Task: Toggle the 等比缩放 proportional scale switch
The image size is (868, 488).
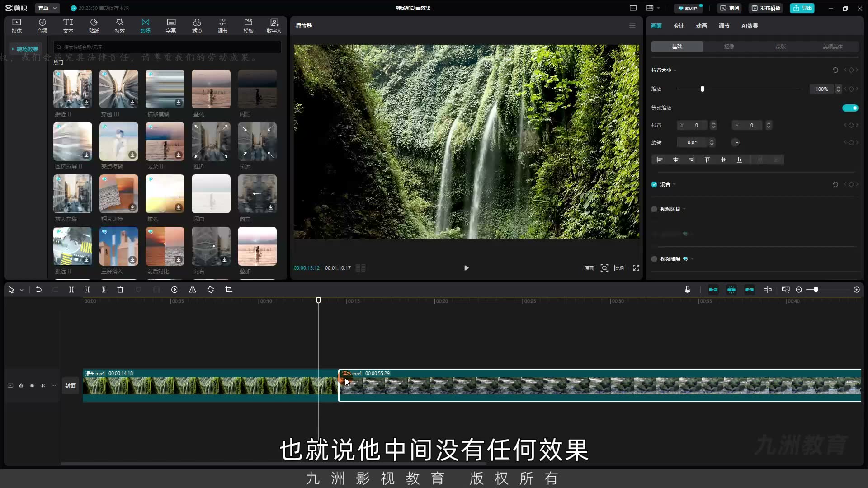Action: [850, 108]
